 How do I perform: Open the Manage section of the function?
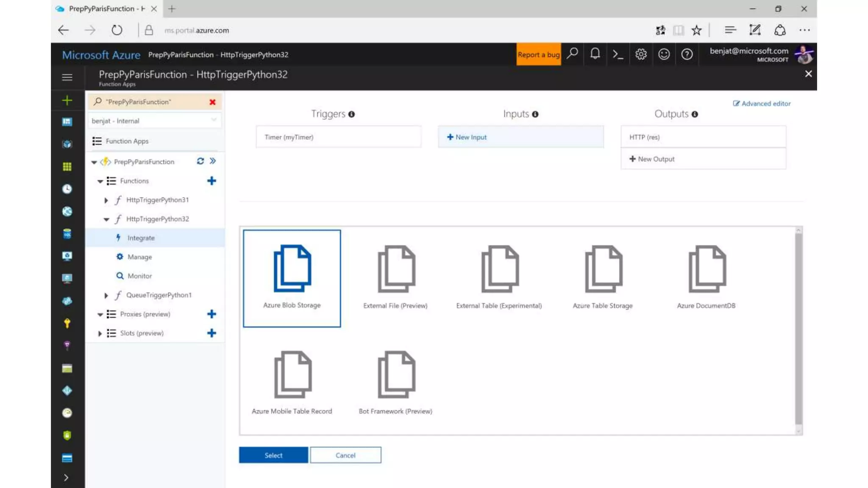coord(139,257)
